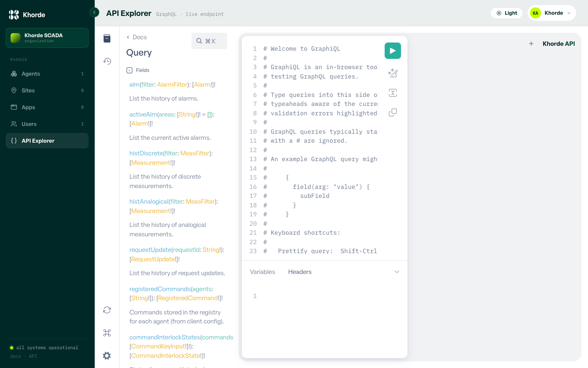
Task: Click the docs footer link
Action: point(16,356)
